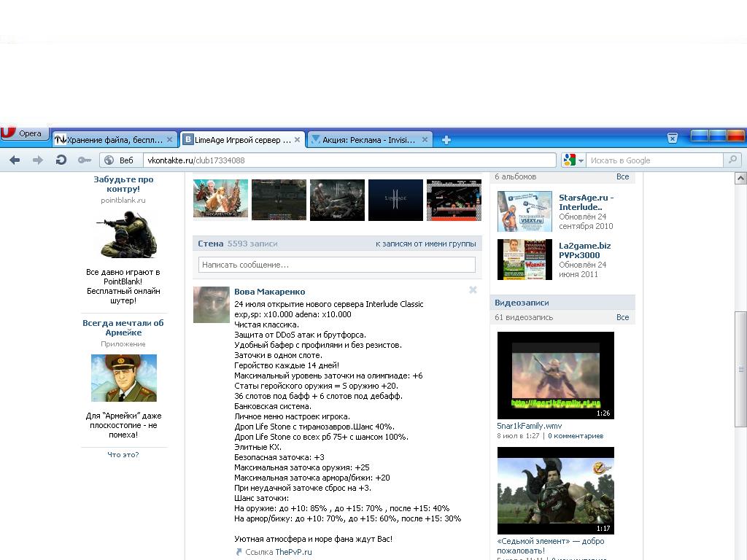Screen dimensions: 747x560
Task: Open the dark game screenshot photo thumbnail
Action: [279, 200]
